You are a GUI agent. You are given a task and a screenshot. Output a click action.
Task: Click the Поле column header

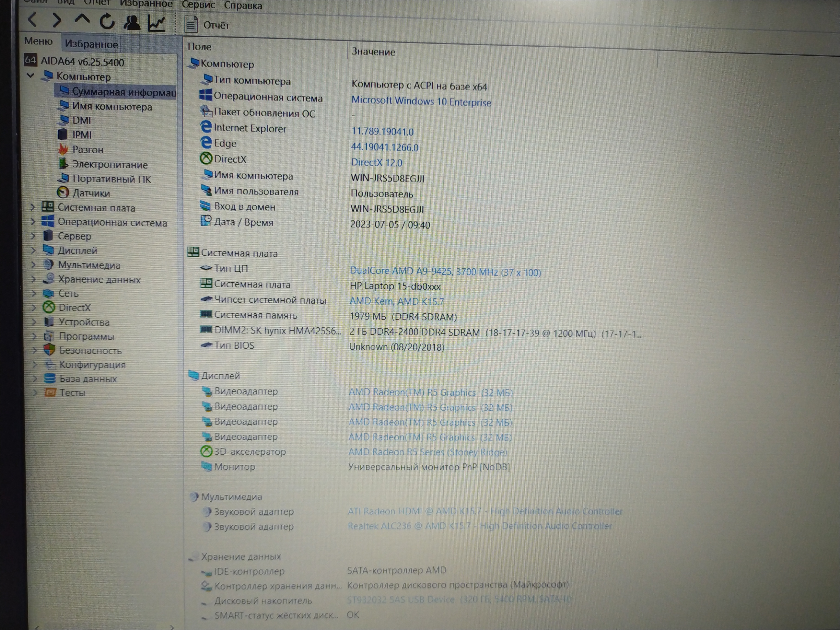pyautogui.click(x=199, y=47)
